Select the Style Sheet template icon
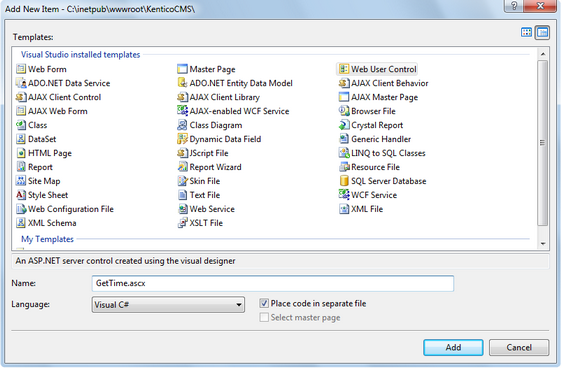The width and height of the screenshot is (562, 368). pyautogui.click(x=21, y=195)
